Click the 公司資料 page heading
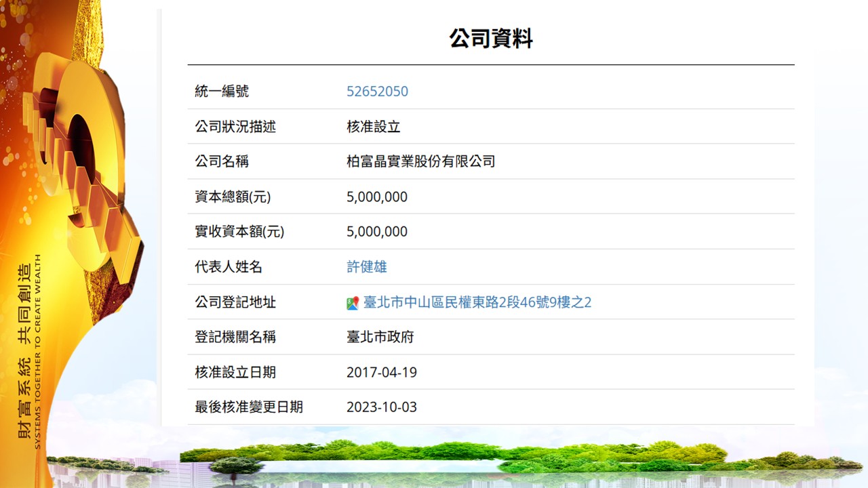 (x=490, y=39)
